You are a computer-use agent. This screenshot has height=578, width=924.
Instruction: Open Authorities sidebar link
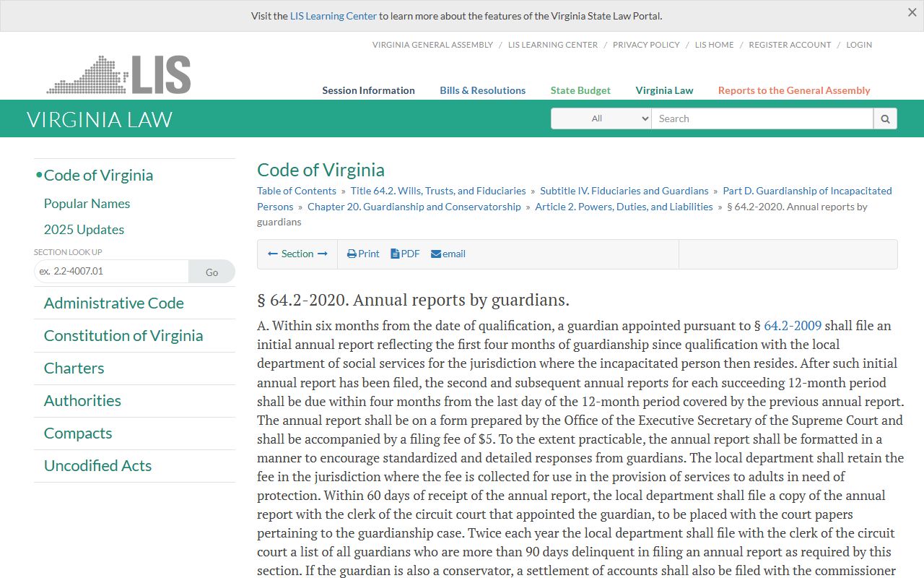82,401
